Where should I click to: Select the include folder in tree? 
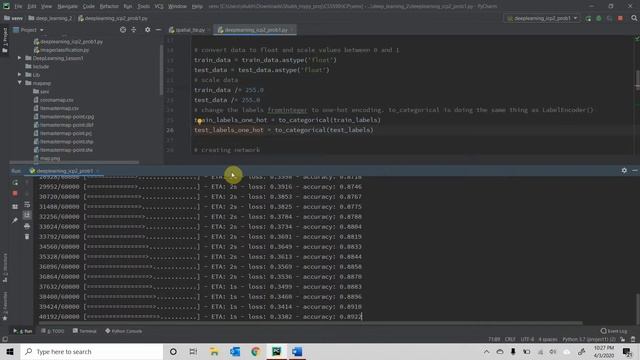(37, 67)
